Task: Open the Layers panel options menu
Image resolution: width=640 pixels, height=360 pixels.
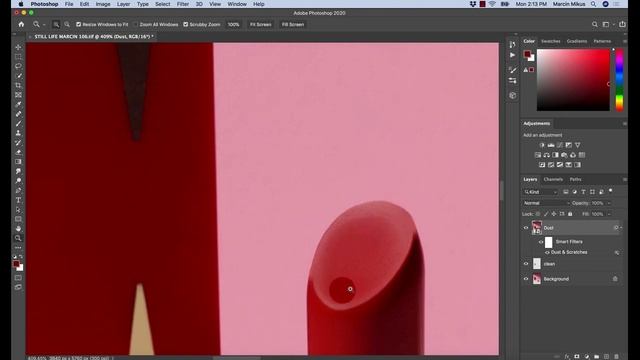Action: coord(624,180)
